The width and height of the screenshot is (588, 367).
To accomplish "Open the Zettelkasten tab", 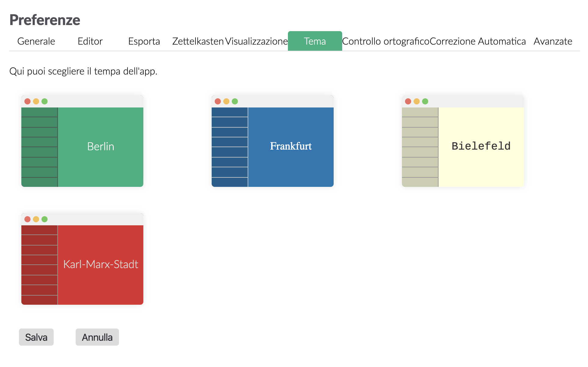I will (x=198, y=41).
